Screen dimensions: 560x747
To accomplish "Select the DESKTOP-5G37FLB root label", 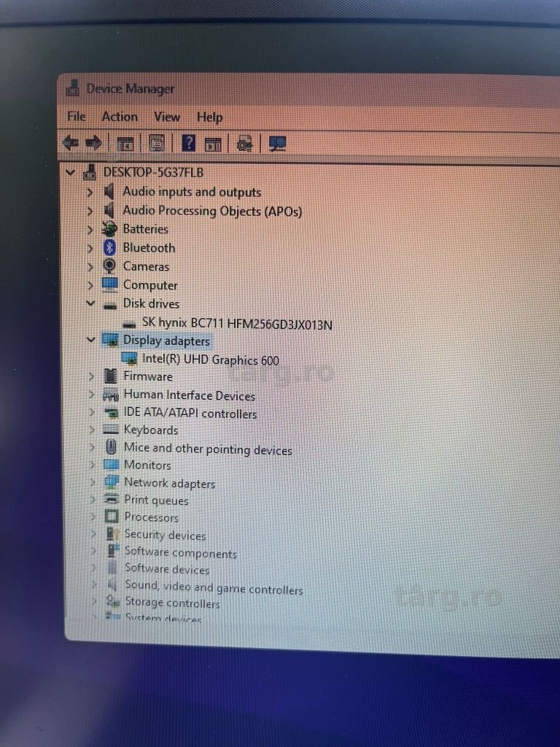I will [x=153, y=172].
